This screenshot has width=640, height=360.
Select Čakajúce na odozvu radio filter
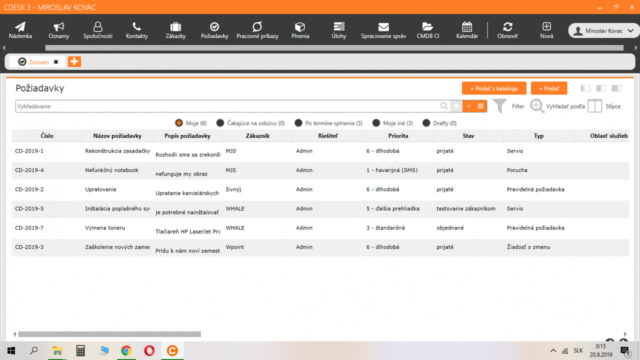tap(220, 123)
